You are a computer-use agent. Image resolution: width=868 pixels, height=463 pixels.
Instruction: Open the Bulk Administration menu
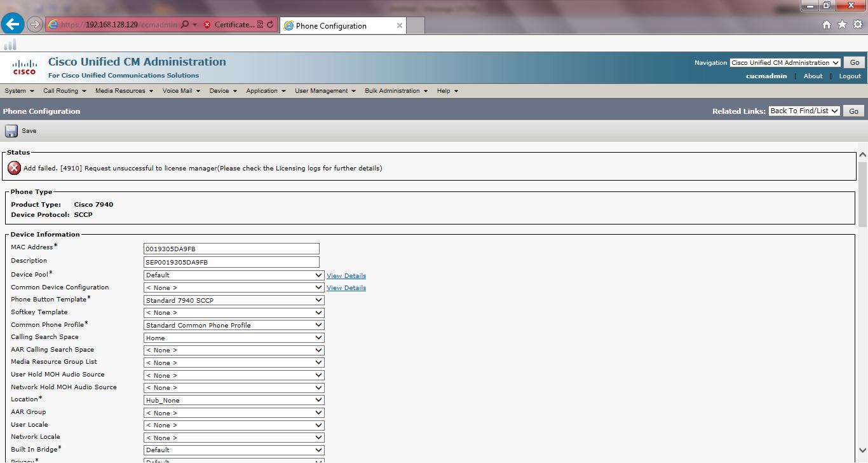click(397, 91)
